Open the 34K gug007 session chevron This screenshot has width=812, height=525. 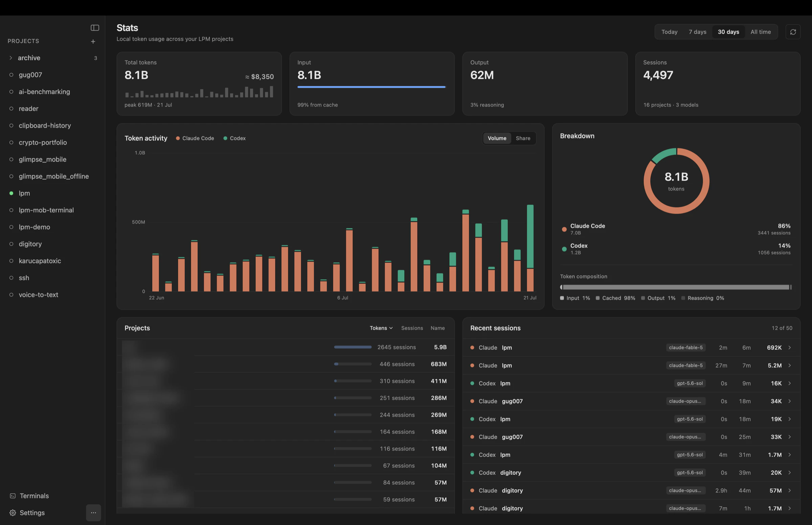pyautogui.click(x=790, y=401)
